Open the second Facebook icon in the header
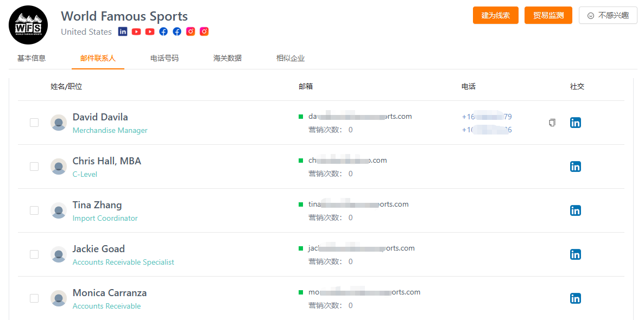This screenshot has height=320, width=644. [x=177, y=31]
